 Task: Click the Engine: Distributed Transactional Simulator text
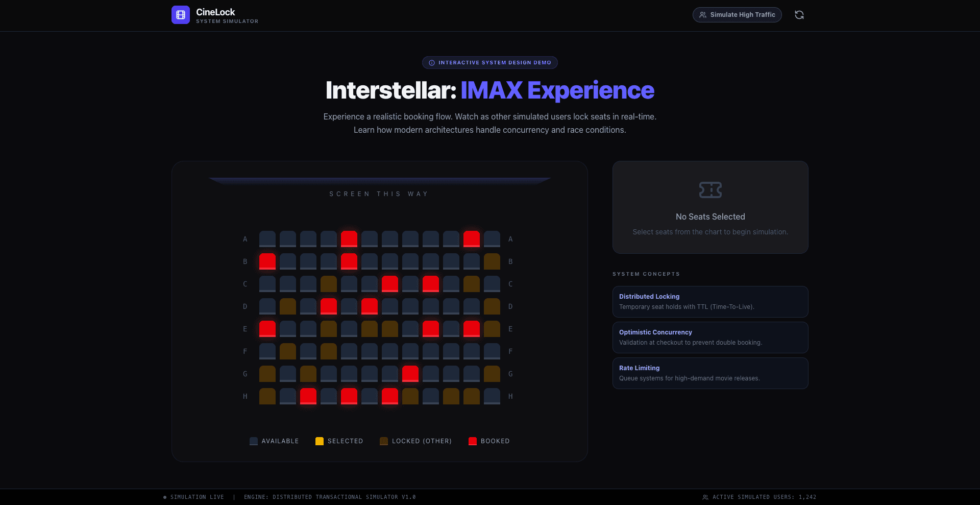click(x=330, y=497)
